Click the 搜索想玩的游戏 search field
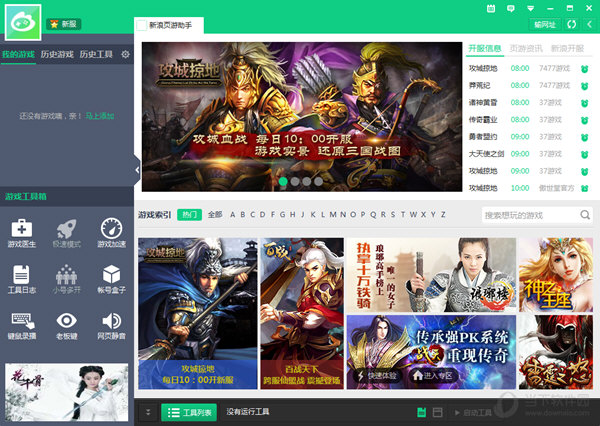The width and height of the screenshot is (600, 426). 530,215
